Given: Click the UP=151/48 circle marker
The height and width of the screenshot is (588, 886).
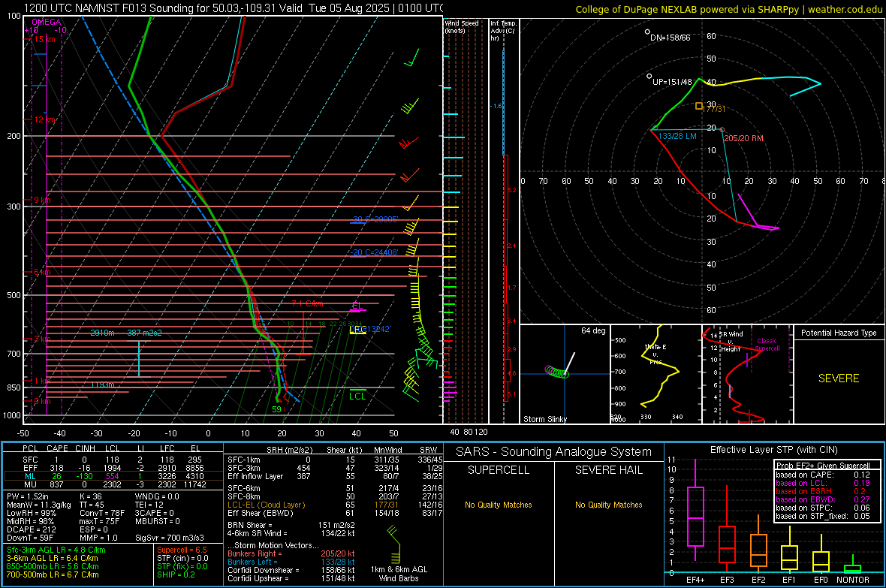Looking at the screenshot, I should click(x=649, y=76).
